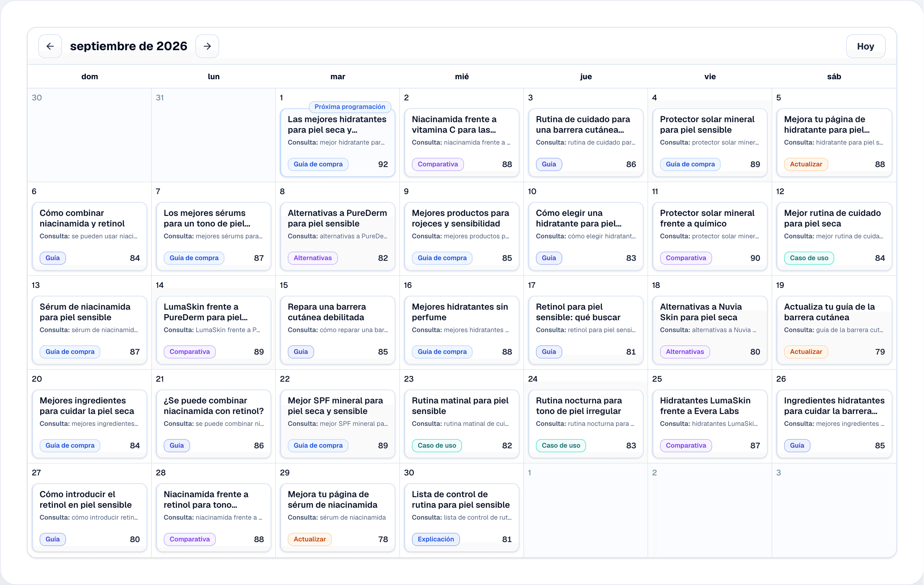Open 'Cómo elegir una hidratante para piel' card
Screen dimensions: 924x585
(x=585, y=236)
